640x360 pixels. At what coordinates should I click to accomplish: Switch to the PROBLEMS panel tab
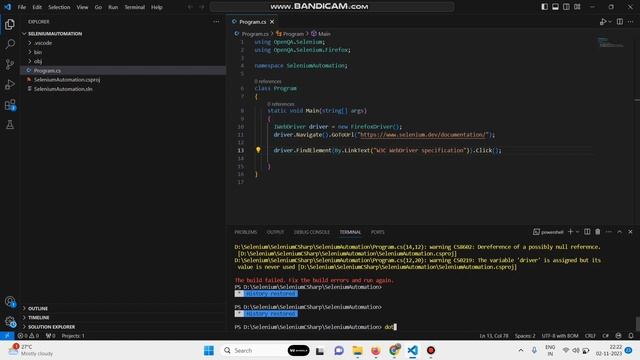pos(246,232)
